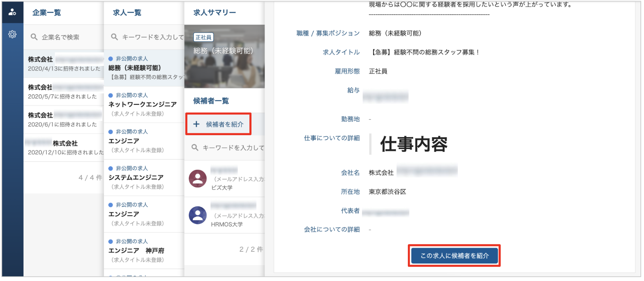
Task: Click avatar of ビズ大学 candidate
Action: tap(198, 179)
